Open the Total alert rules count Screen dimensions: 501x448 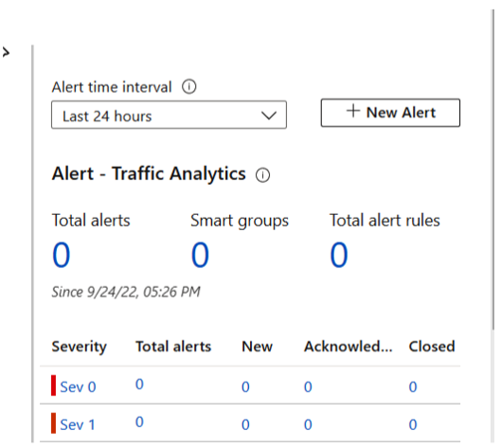click(x=339, y=255)
